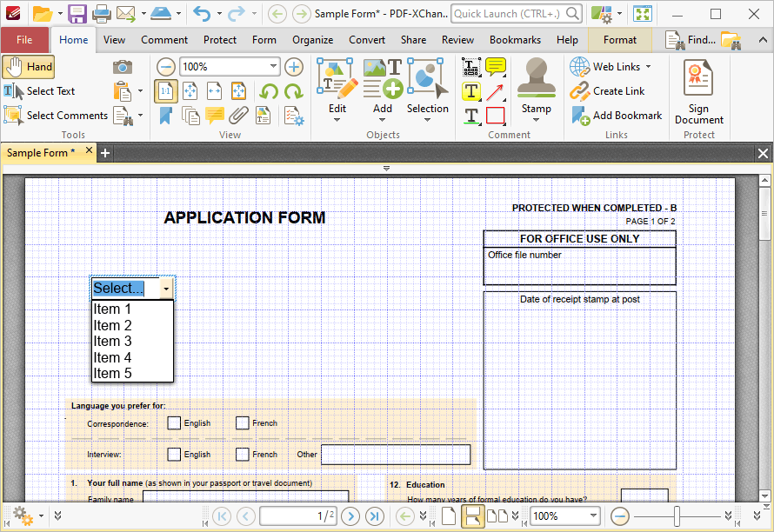This screenshot has width=774, height=532.
Task: Expand the Web Links dropdown arrow
Action: point(648,67)
